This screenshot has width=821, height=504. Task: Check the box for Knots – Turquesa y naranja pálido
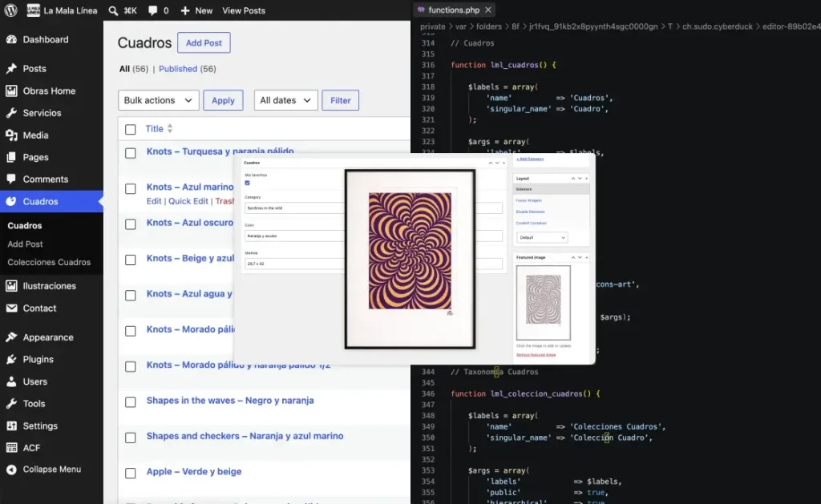point(131,153)
